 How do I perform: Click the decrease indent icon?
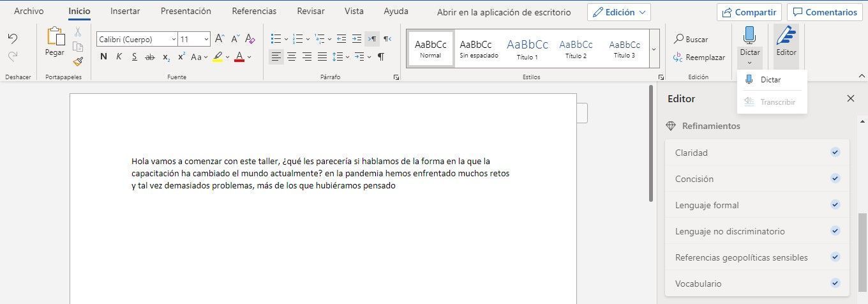click(x=341, y=39)
